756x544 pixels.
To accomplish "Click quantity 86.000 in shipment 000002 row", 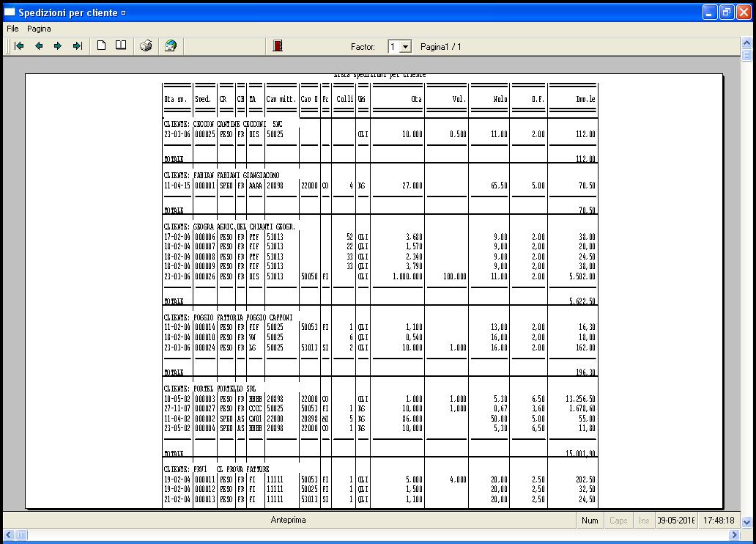I will (412, 419).
